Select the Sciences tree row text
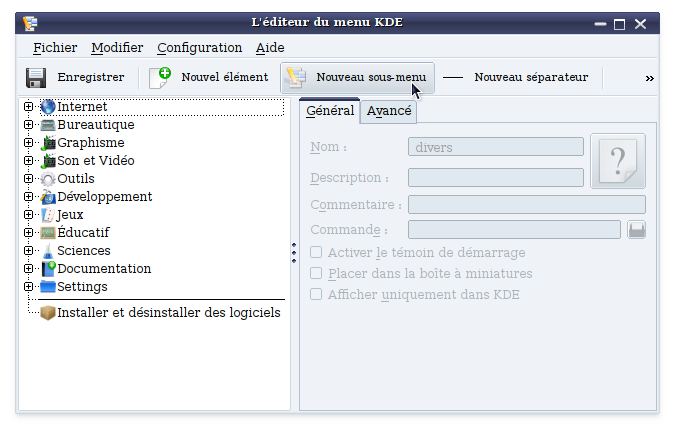675x432 pixels. 84,251
